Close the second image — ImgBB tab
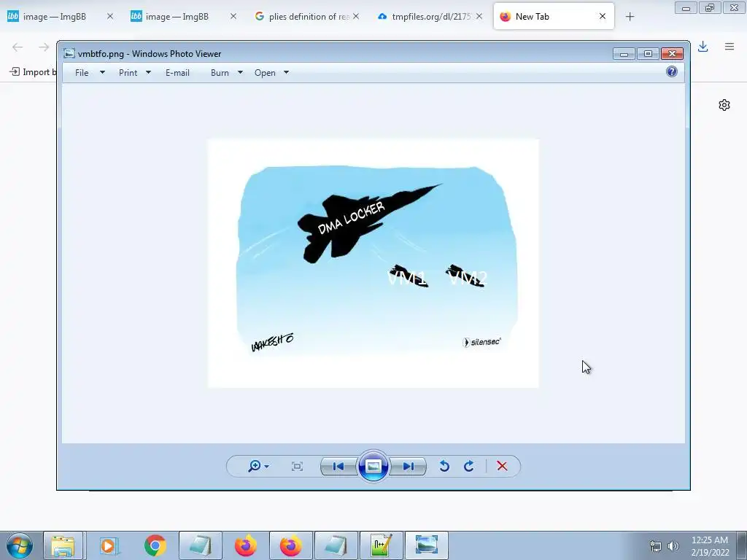This screenshot has height=560, width=747. pyautogui.click(x=233, y=16)
